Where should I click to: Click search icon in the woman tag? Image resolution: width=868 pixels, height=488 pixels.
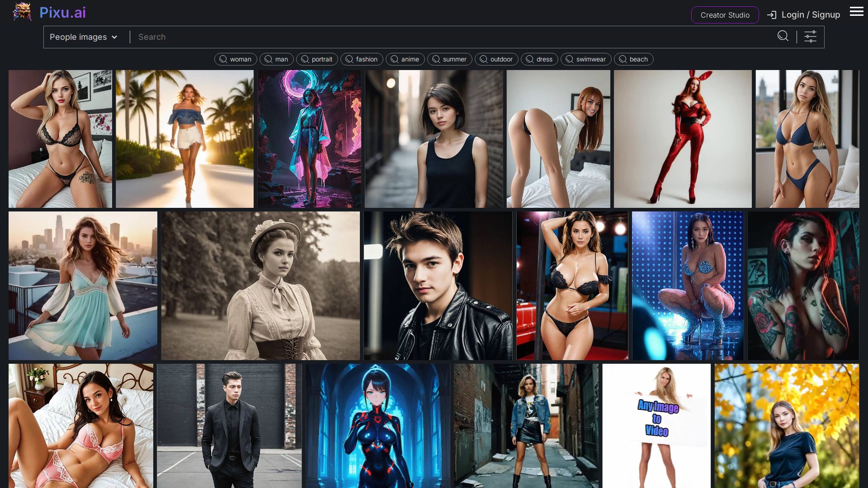tap(223, 59)
